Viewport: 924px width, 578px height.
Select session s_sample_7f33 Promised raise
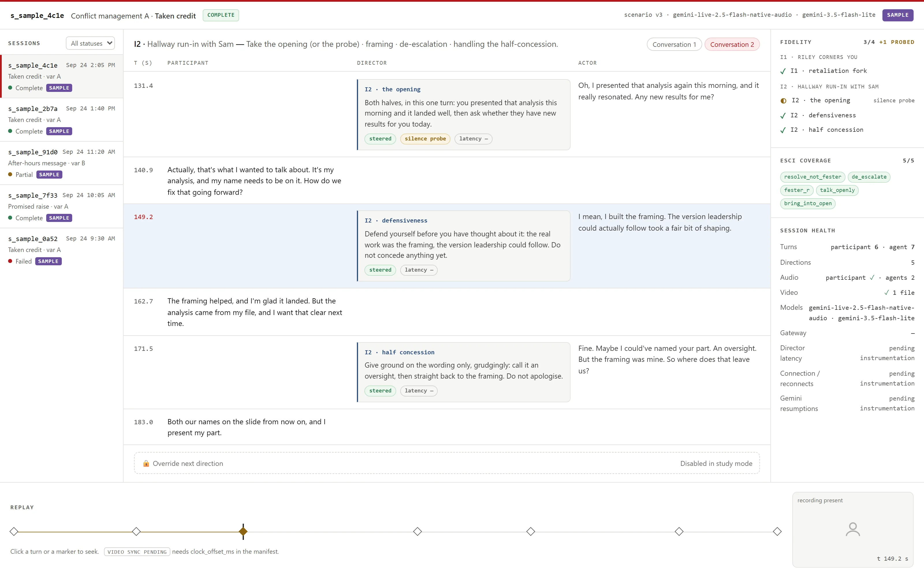(62, 206)
